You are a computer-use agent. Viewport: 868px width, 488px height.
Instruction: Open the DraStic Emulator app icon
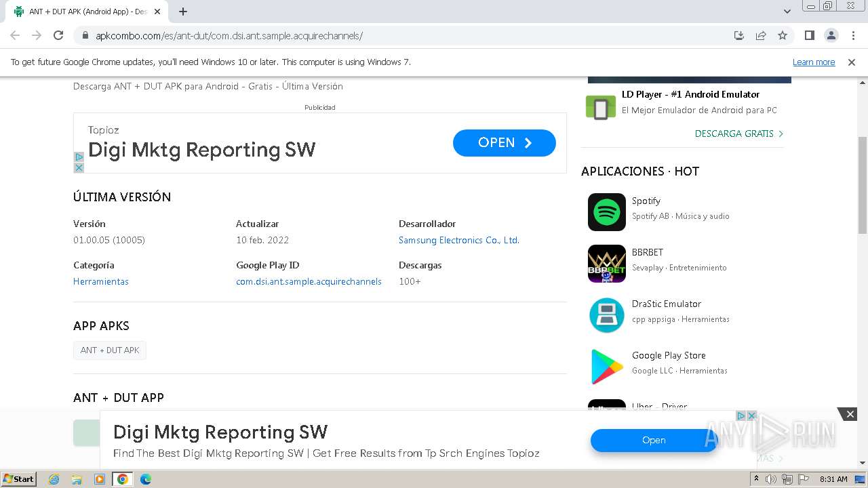coord(606,315)
